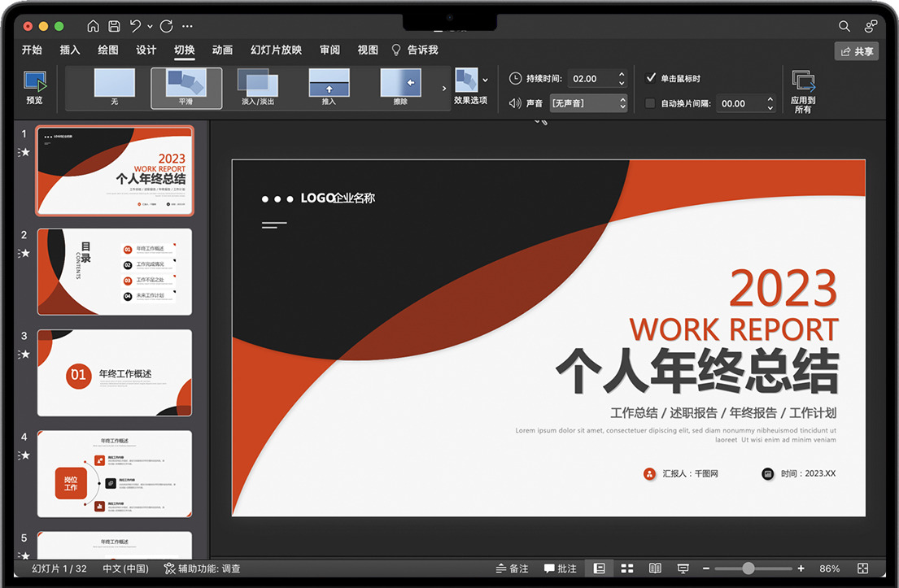Enable the auto advance interval checkbox
Image resolution: width=899 pixels, height=588 pixels.
[650, 103]
